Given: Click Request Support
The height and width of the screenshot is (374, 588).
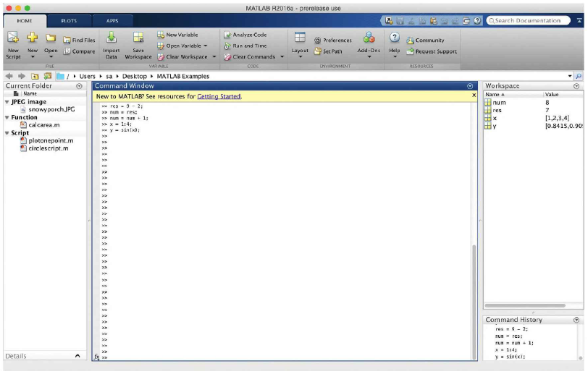Looking at the screenshot, I should coord(432,51).
